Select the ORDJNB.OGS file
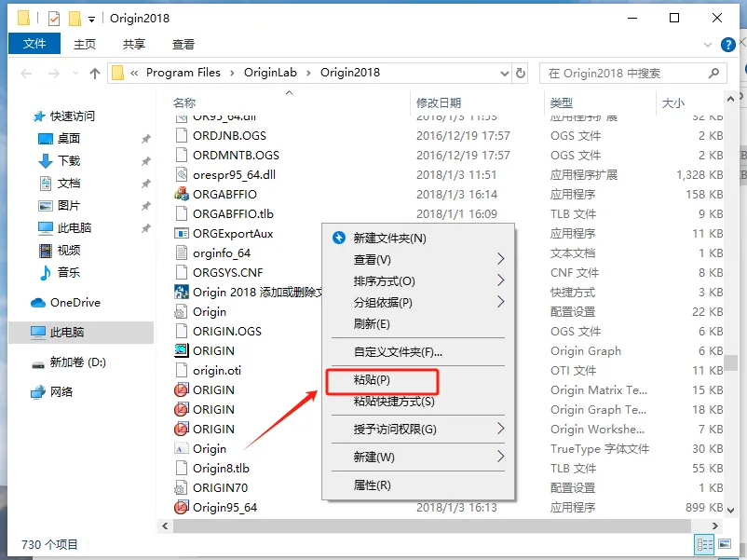Image resolution: width=747 pixels, height=560 pixels. point(229,136)
